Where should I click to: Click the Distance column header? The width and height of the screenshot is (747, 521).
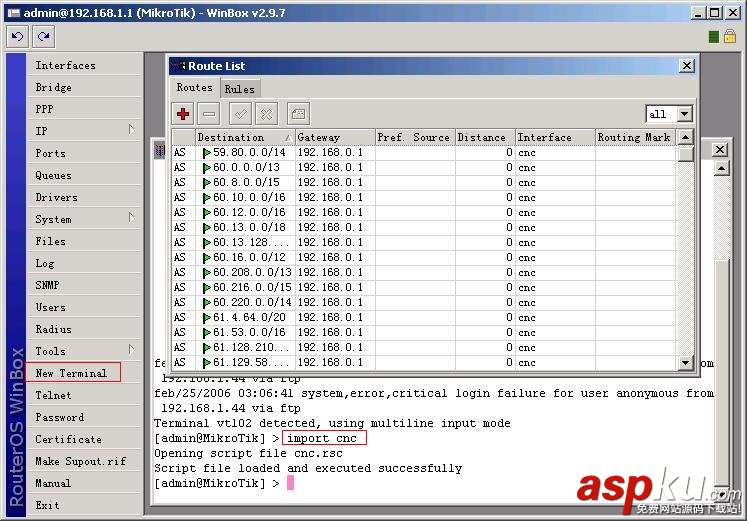485,137
